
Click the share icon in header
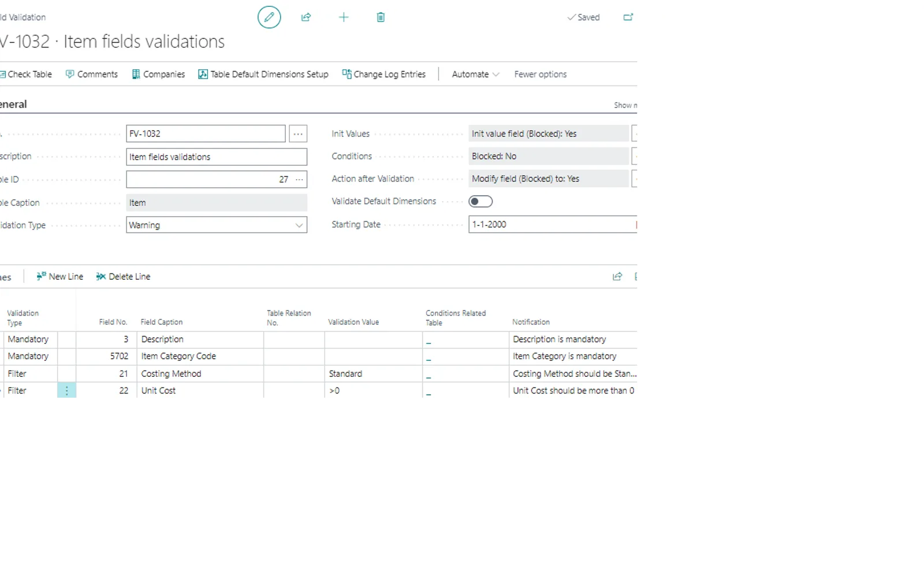coord(306,17)
